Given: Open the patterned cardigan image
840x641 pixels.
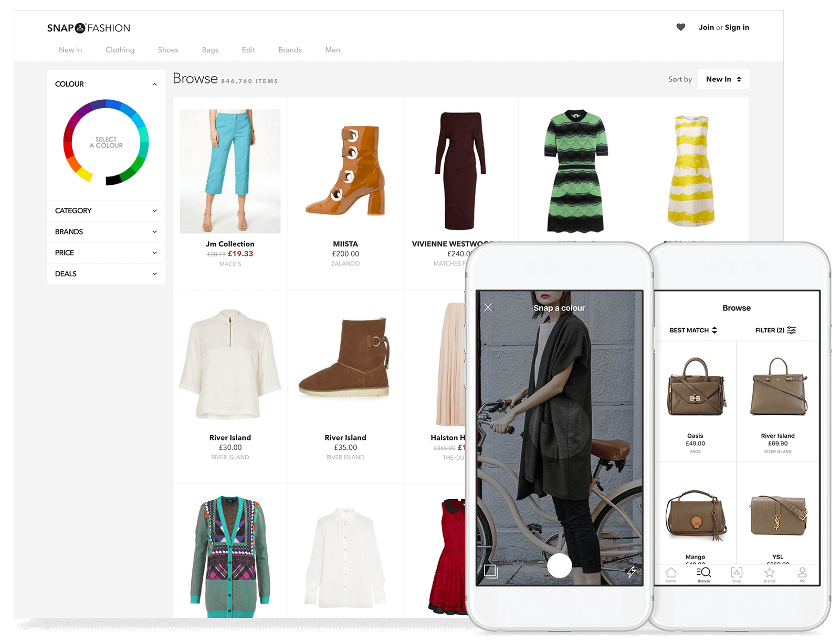Looking at the screenshot, I should pos(230,556).
